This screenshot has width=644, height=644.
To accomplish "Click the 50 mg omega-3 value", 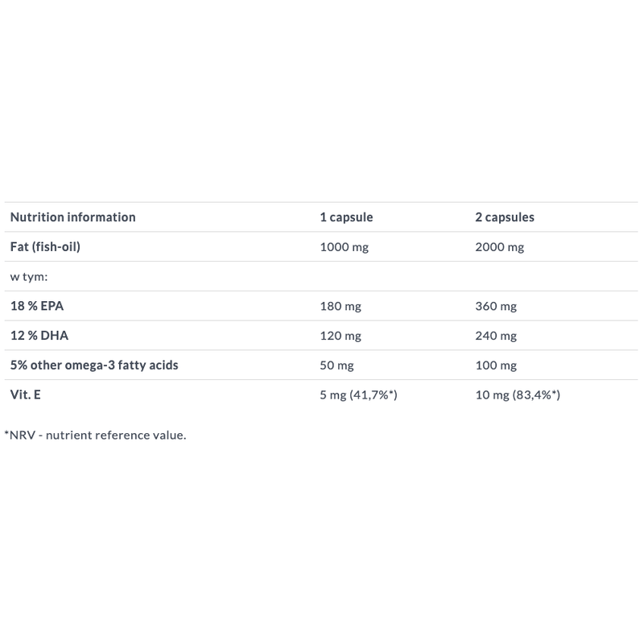I will coord(336,365).
